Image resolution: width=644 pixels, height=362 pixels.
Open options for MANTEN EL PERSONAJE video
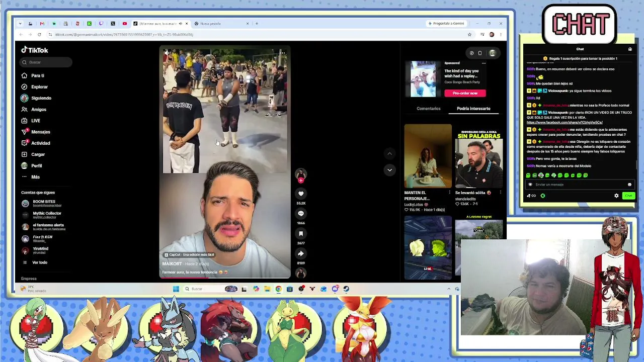[x=449, y=193]
